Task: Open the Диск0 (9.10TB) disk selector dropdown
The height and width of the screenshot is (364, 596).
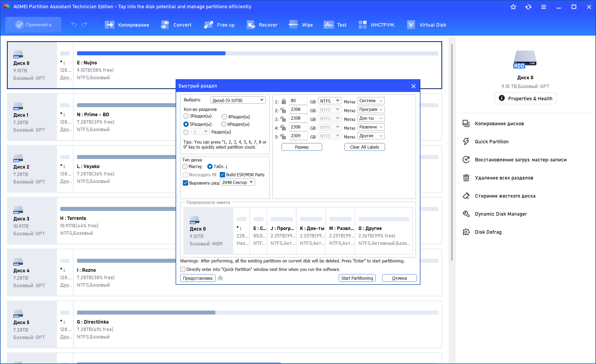Action: coord(238,100)
